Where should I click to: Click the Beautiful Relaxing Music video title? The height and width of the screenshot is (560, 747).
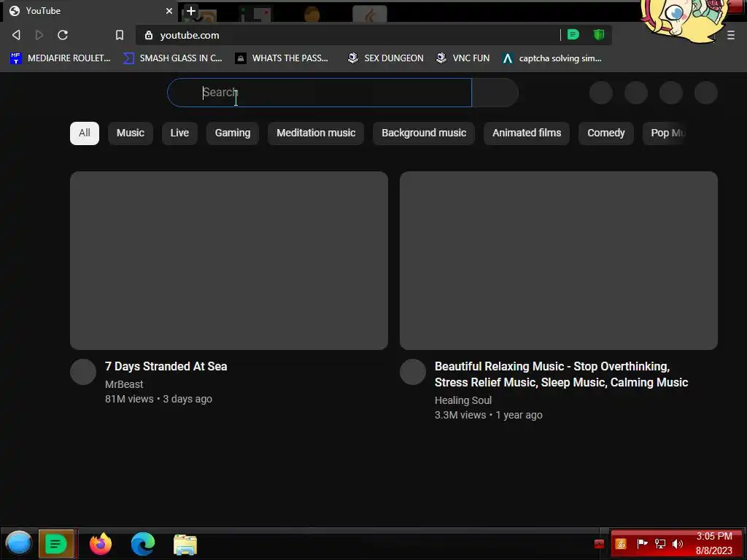[x=561, y=374]
